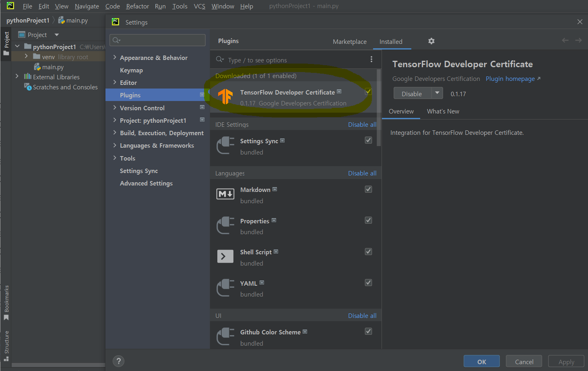The image size is (588, 371).
Task: Click the project-level marker beside Version Control
Action: point(202,107)
